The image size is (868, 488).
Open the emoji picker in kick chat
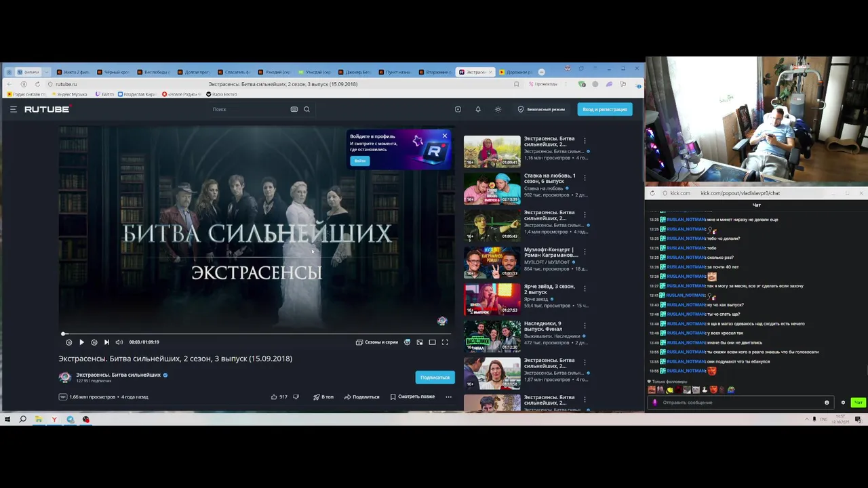click(827, 403)
